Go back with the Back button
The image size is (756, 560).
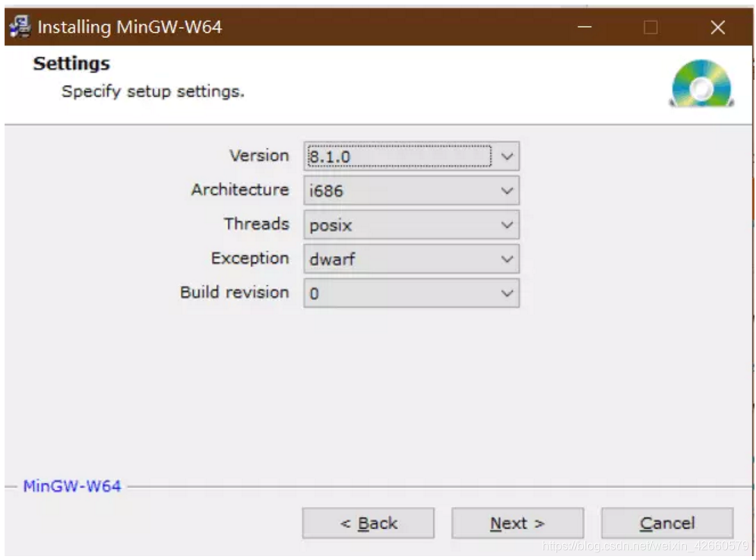coord(369,523)
